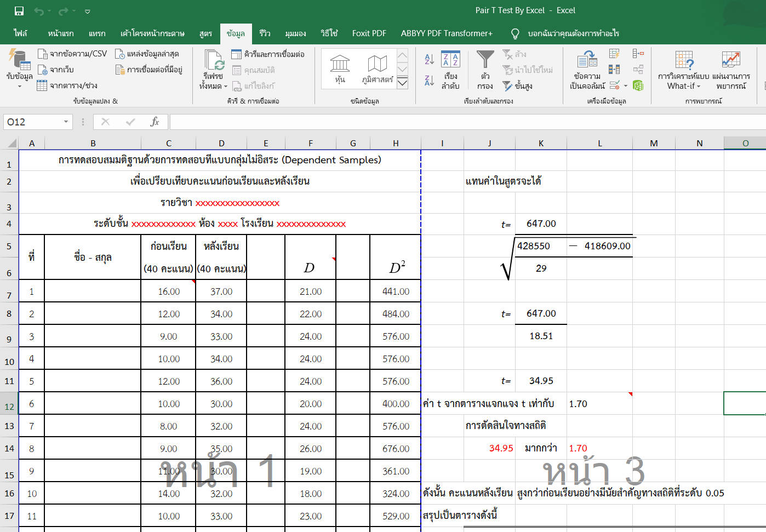This screenshot has height=532, width=766.
Task: Toggle the Filter (ตัวกรอง) funnel
Action: (485, 70)
